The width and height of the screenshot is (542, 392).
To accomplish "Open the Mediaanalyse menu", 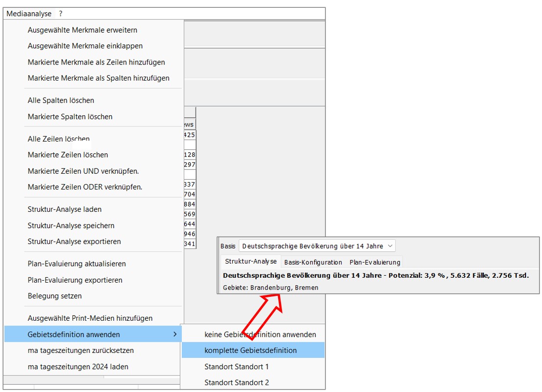I will 29,14.
